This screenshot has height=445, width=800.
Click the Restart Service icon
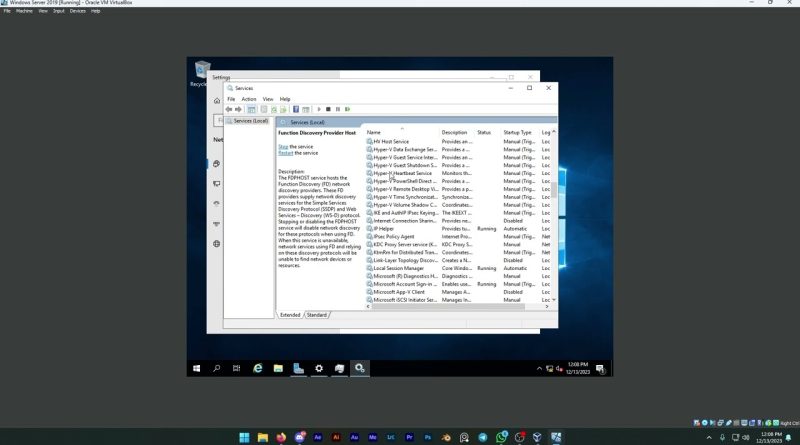(347, 109)
